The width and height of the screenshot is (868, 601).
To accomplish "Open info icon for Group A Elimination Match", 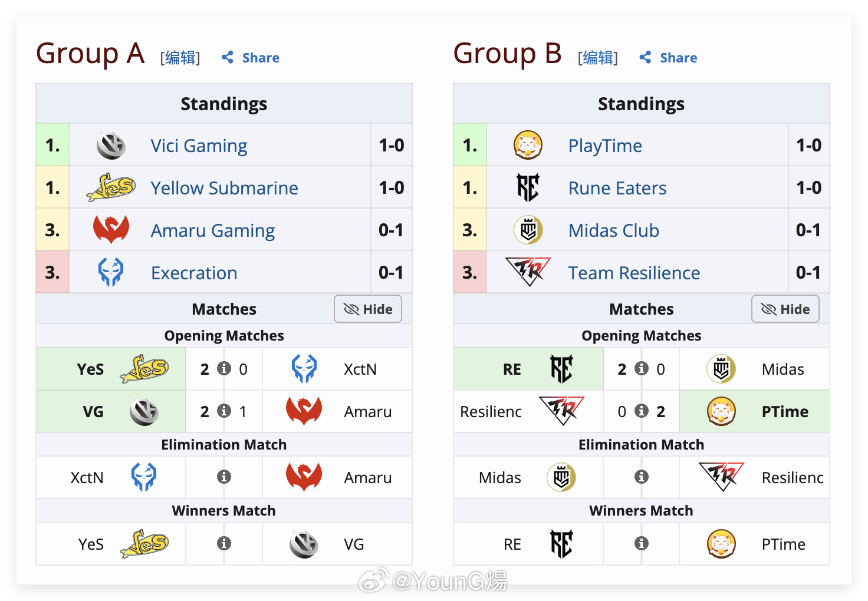I will [x=224, y=477].
